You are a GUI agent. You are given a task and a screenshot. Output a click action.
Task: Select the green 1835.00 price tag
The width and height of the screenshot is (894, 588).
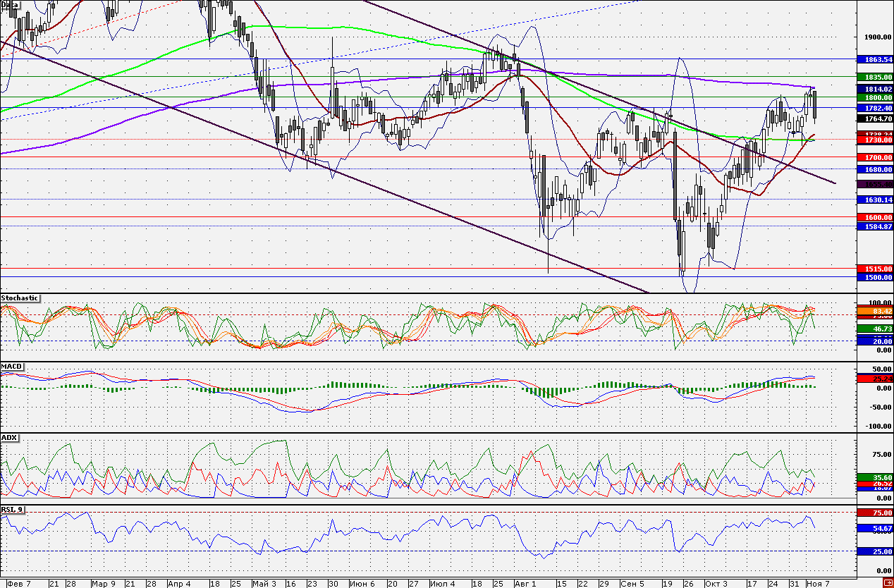[874, 76]
